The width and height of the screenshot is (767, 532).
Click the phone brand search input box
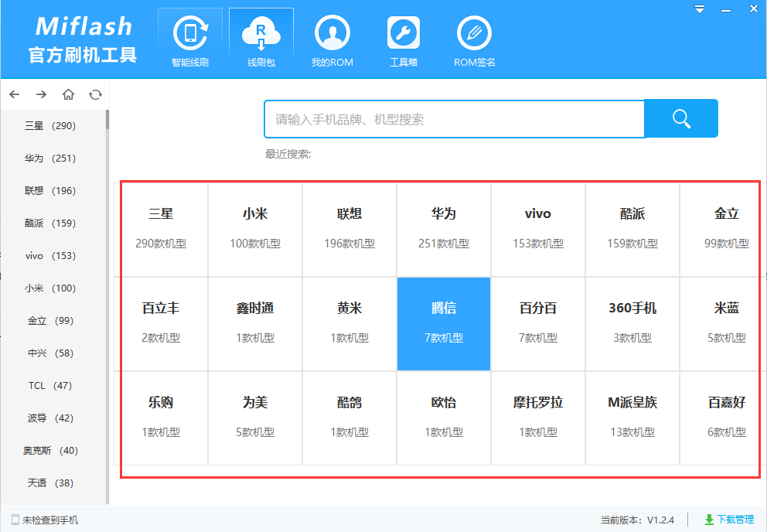pyautogui.click(x=455, y=118)
